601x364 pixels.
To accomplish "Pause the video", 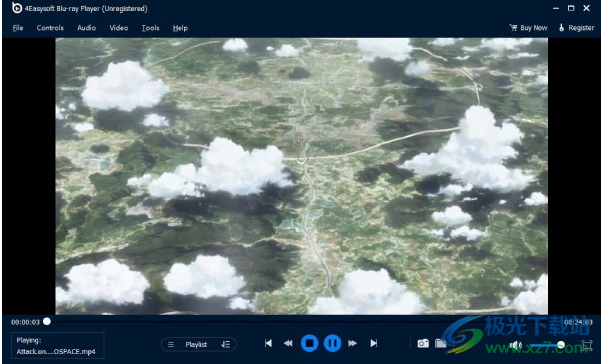I will (332, 343).
